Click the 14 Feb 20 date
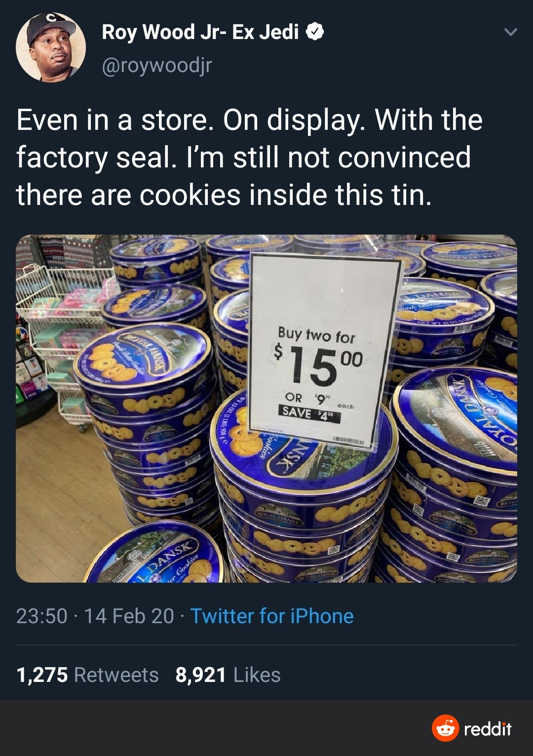This screenshot has width=533, height=756. click(129, 616)
